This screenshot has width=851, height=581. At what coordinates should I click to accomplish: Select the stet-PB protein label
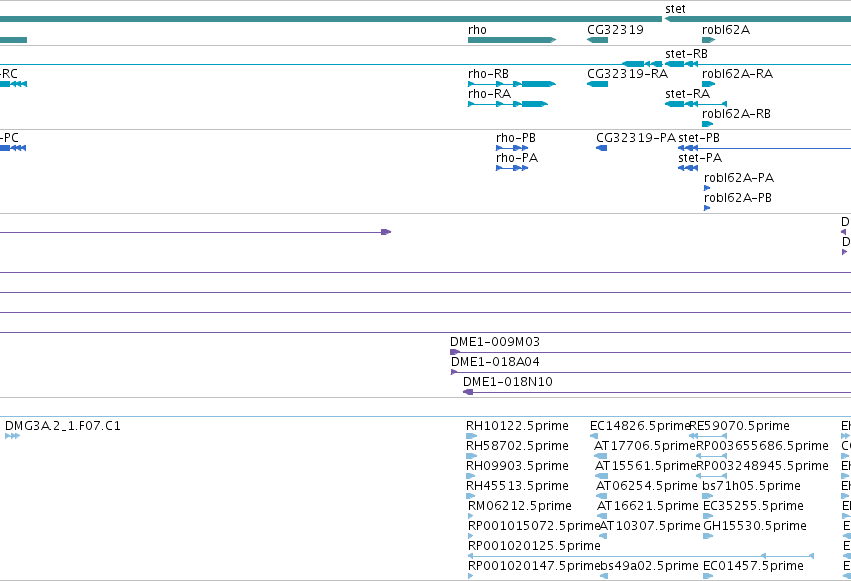click(699, 138)
